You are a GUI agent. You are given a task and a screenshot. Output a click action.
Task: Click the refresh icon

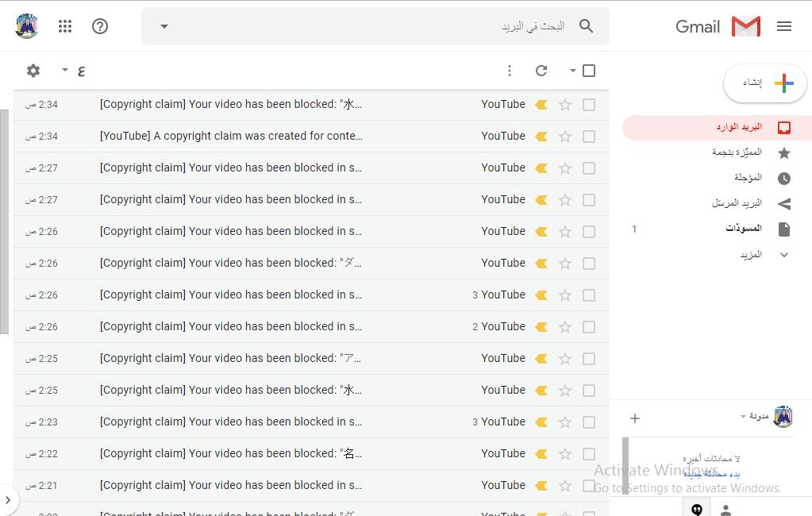541,71
